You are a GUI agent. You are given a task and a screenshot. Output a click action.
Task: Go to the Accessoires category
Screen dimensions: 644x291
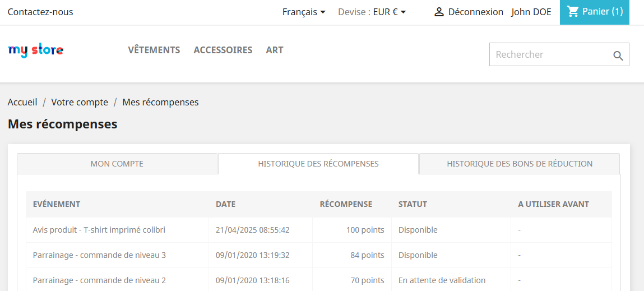(x=223, y=50)
